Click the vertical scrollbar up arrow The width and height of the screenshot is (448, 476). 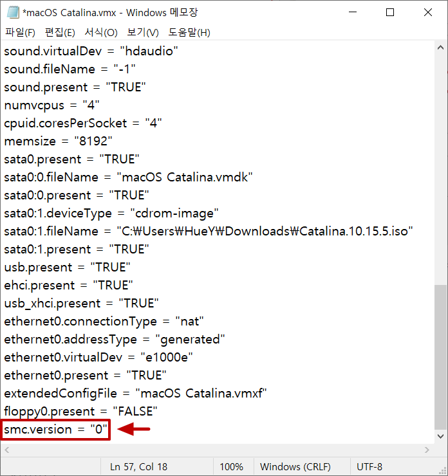440,48
